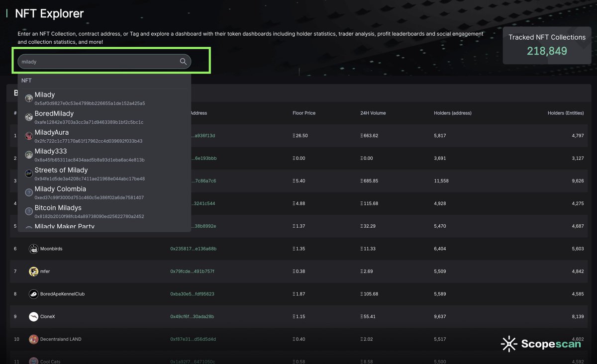The height and width of the screenshot is (364, 597).
Task: Click the MiladyAura suggestion avatar
Action: pyautogui.click(x=29, y=136)
